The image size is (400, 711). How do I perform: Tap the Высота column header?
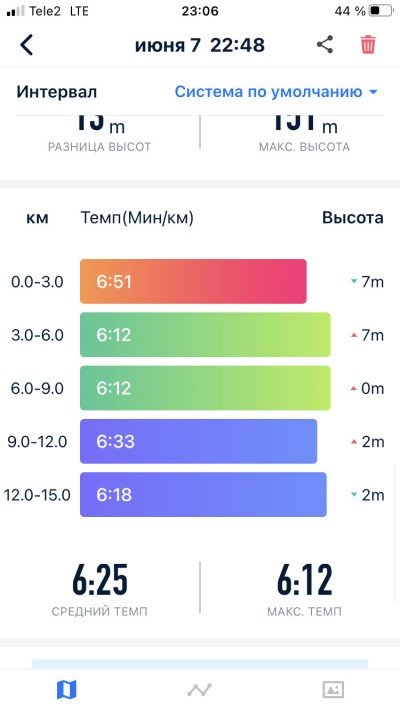click(x=352, y=218)
